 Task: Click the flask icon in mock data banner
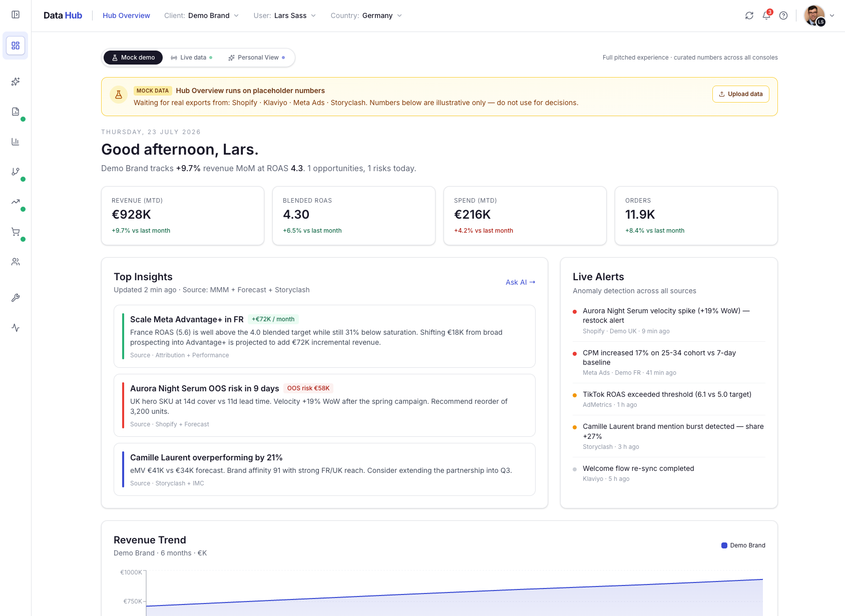119,94
